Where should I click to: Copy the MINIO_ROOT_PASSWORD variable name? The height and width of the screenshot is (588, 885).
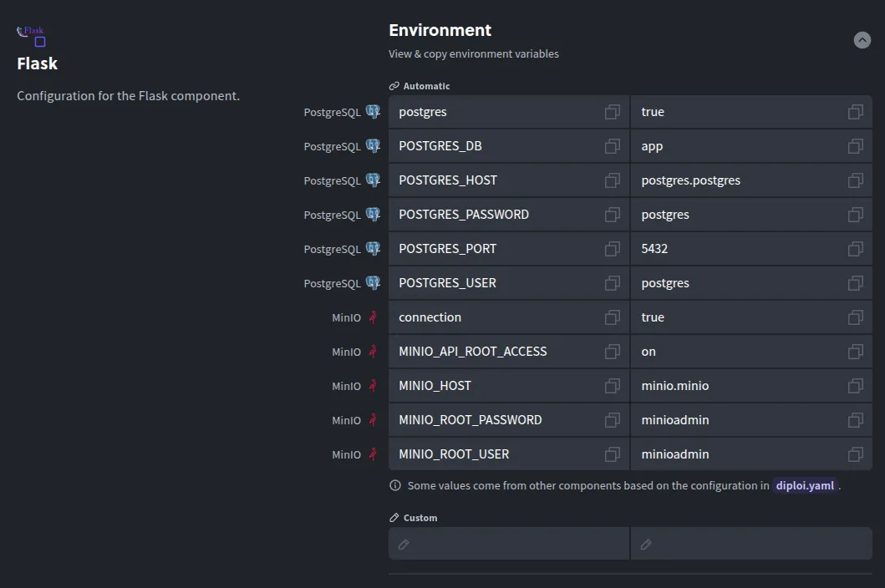pos(613,420)
